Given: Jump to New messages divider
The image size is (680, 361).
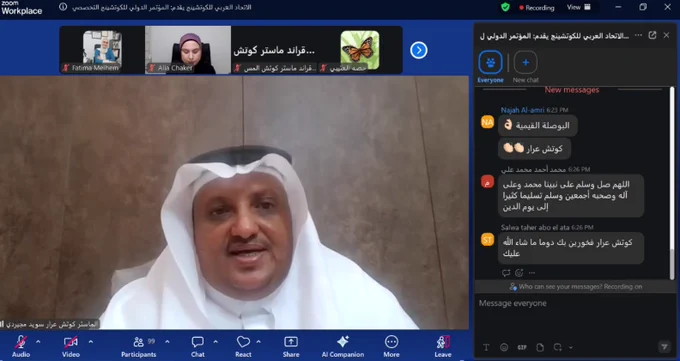Looking at the screenshot, I should (572, 90).
